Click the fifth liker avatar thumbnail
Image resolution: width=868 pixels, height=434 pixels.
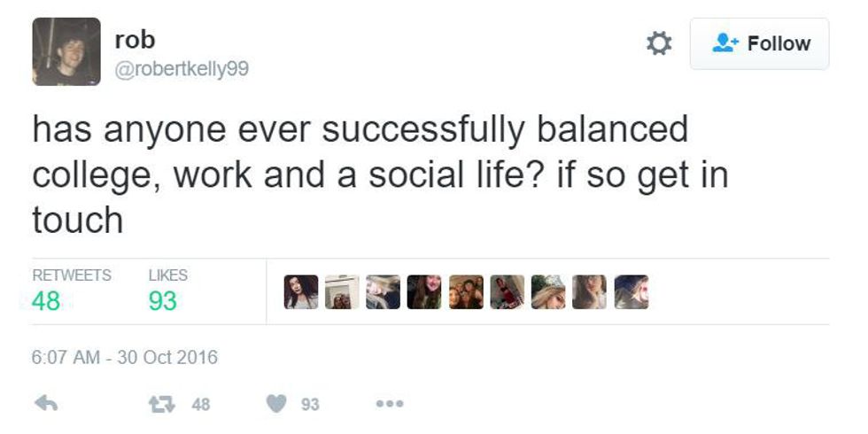[466, 292]
